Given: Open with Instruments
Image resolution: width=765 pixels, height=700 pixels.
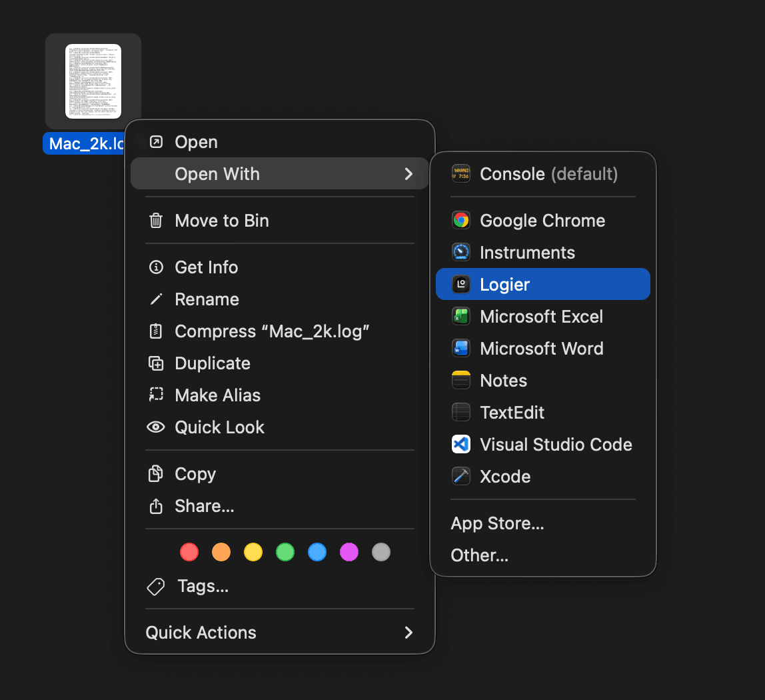Looking at the screenshot, I should (x=543, y=253).
